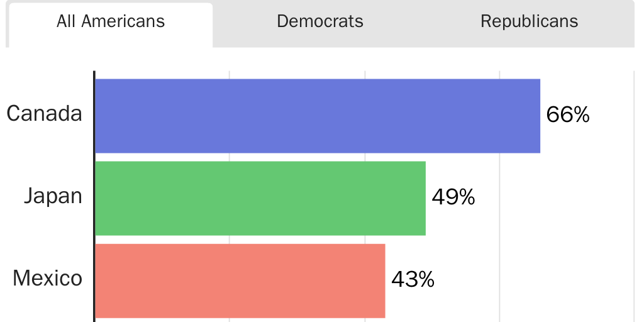
Task: Select the 49% value label
Action: tap(453, 197)
